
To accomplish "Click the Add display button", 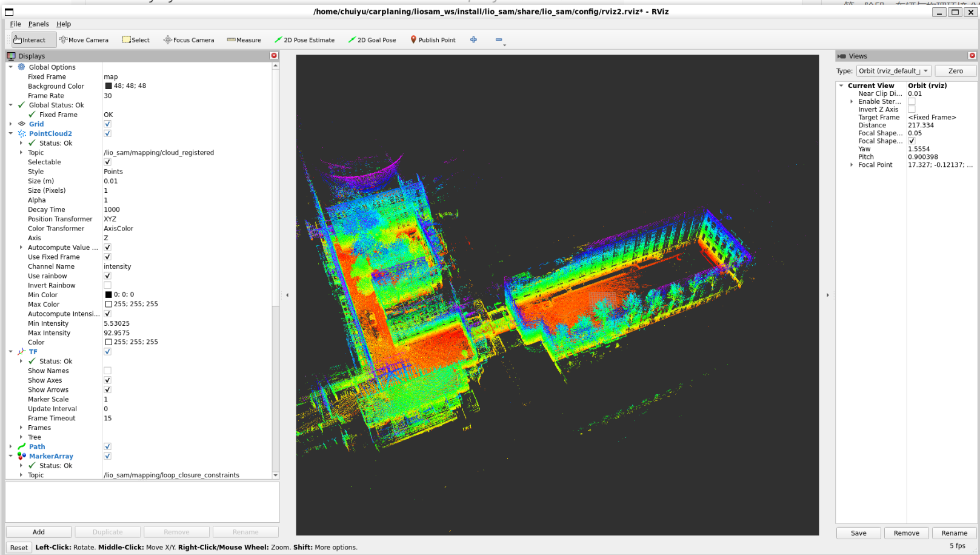I will 39,532.
